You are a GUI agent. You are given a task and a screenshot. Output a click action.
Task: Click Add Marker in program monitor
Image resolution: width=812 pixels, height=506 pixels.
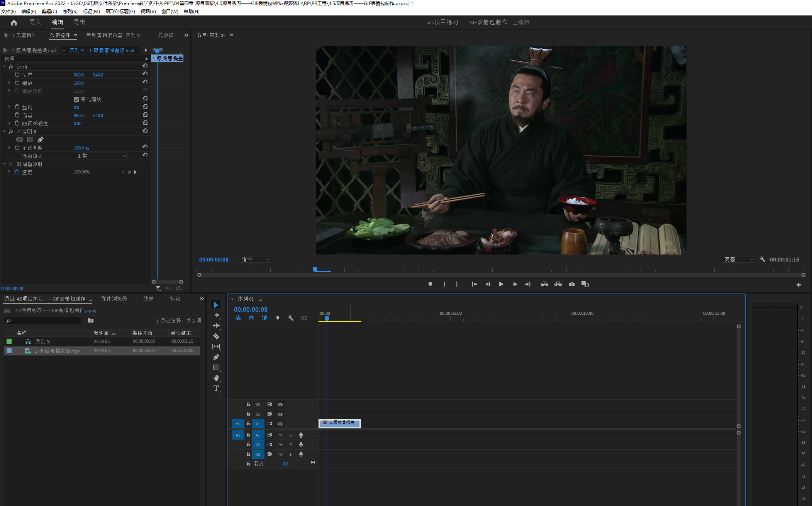coord(430,284)
